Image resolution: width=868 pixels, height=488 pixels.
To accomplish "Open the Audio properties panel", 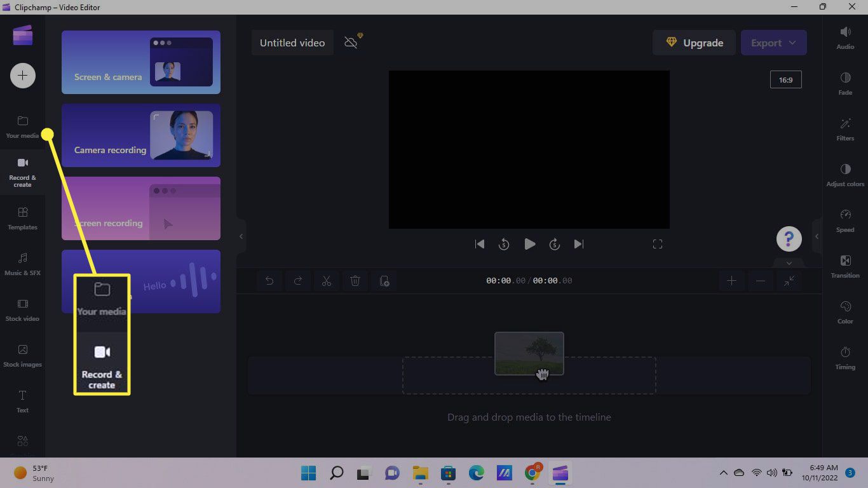I will (845, 37).
